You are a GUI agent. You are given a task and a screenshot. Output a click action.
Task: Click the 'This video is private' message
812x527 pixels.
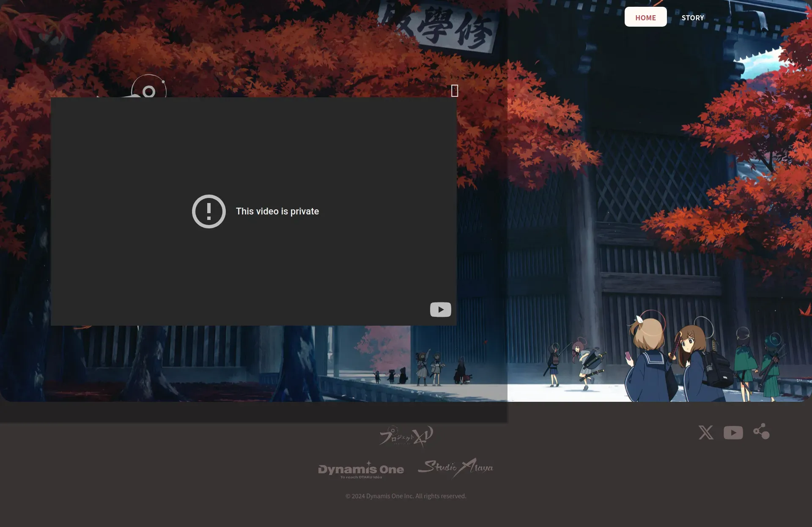[277, 211]
